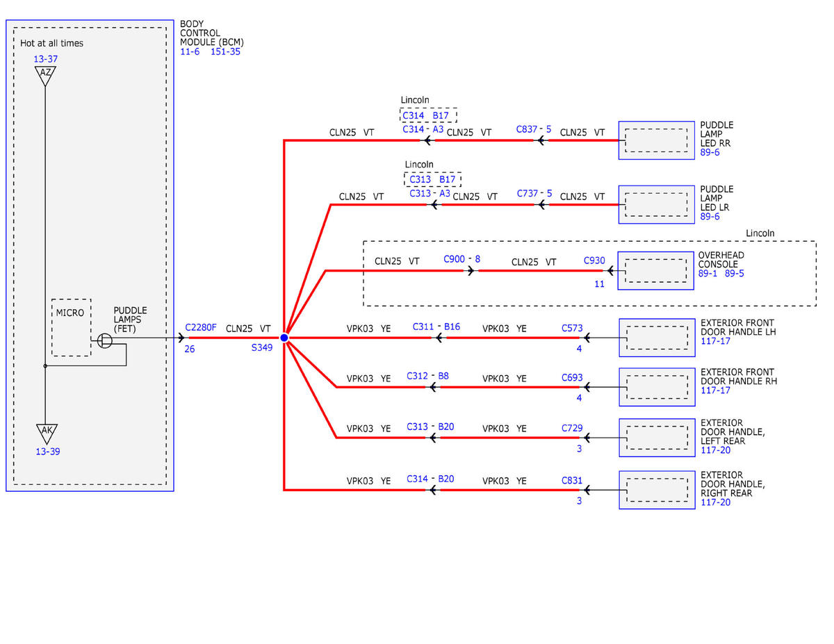
Task: Open connector C729
Action: [x=572, y=428]
